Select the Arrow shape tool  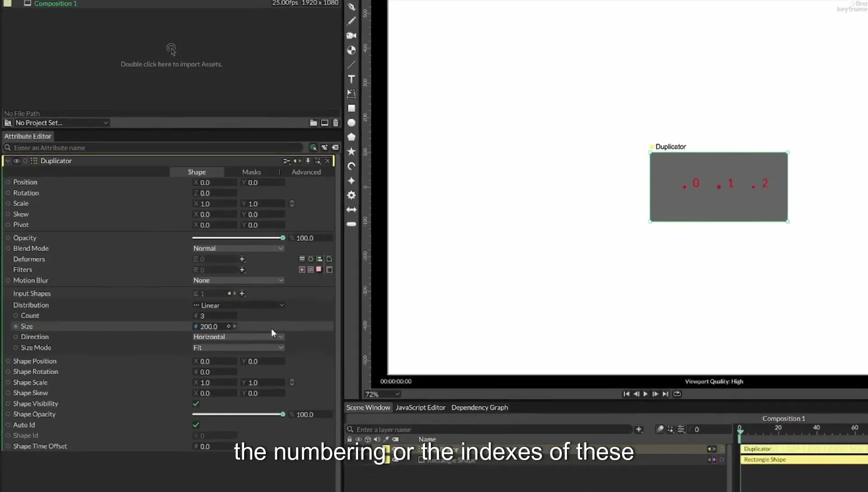351,209
